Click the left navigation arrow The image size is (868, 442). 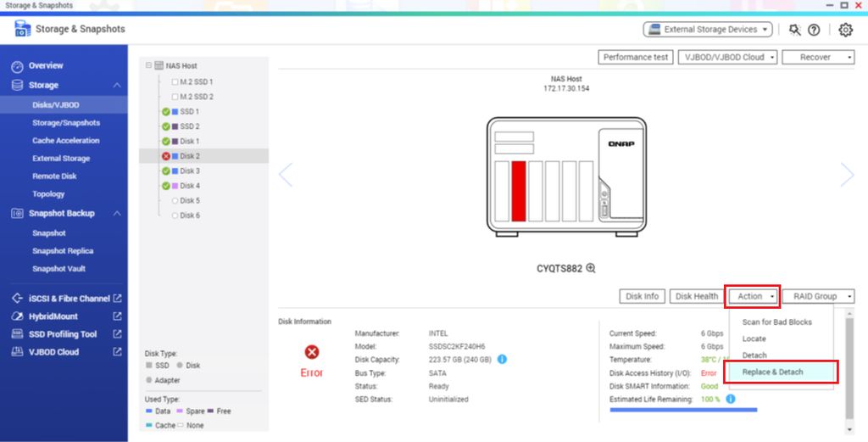click(286, 175)
